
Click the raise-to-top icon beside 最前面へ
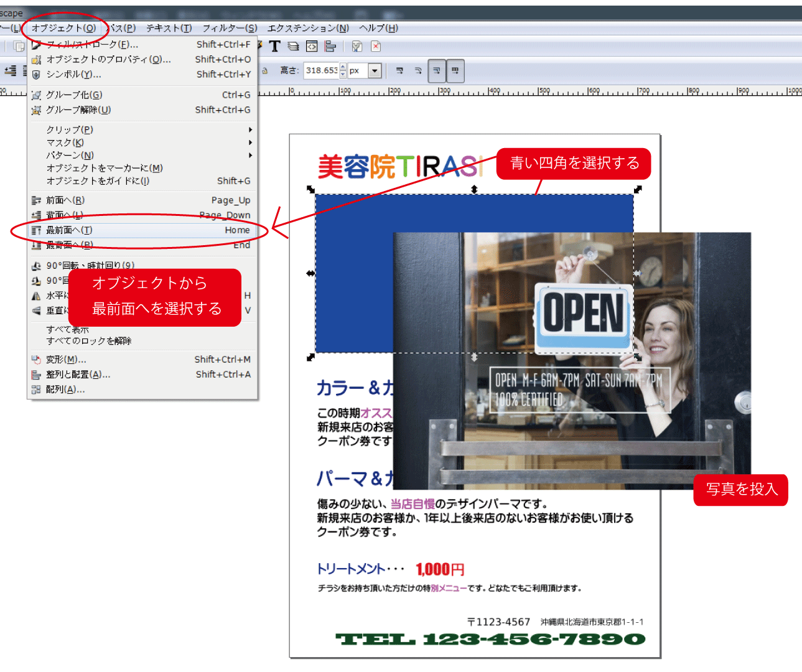(x=36, y=230)
